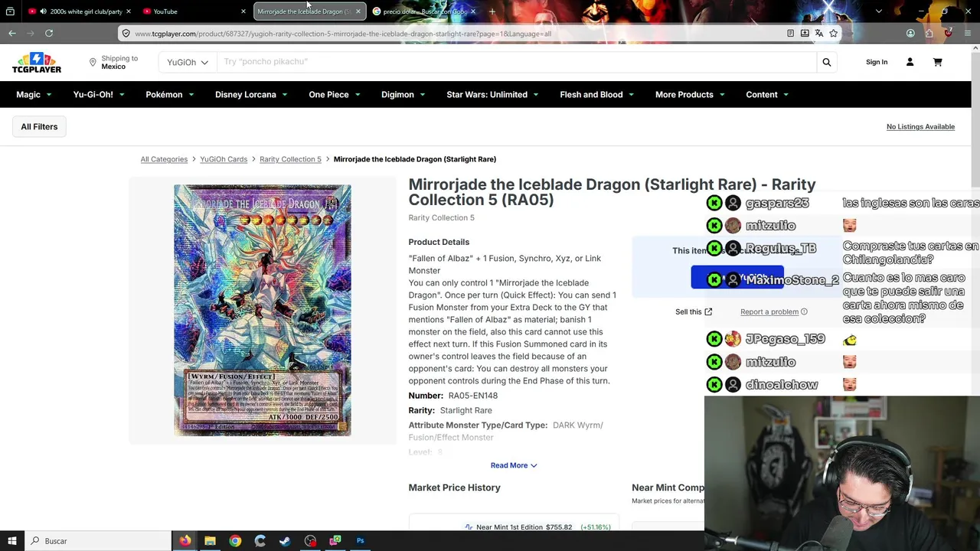Open the shopping cart
Image resolution: width=980 pixels, height=551 pixels.
[937, 62]
